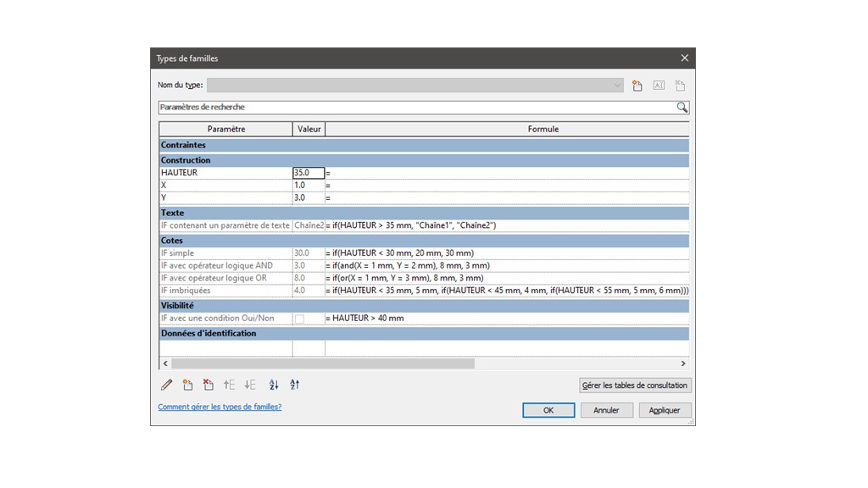Select the pencil icon to edit a parameter
Image resolution: width=868 pixels, height=488 pixels.
(x=167, y=385)
